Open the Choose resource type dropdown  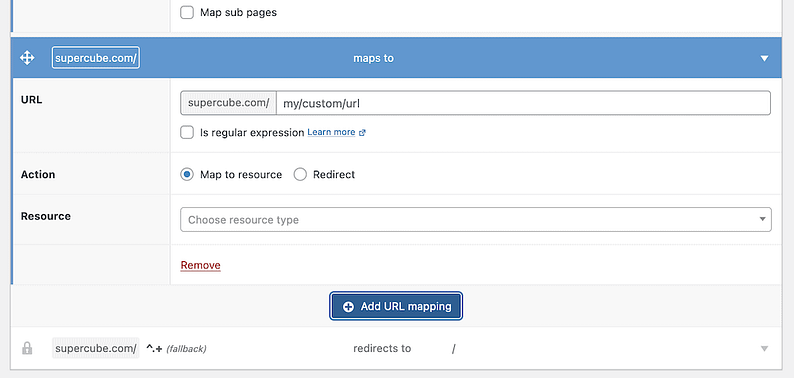pyautogui.click(x=476, y=220)
